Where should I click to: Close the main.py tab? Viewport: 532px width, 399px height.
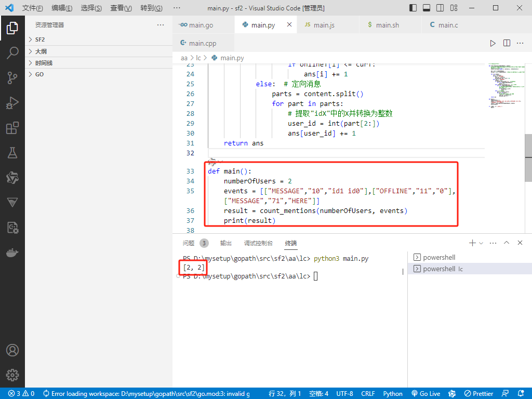[289, 24]
